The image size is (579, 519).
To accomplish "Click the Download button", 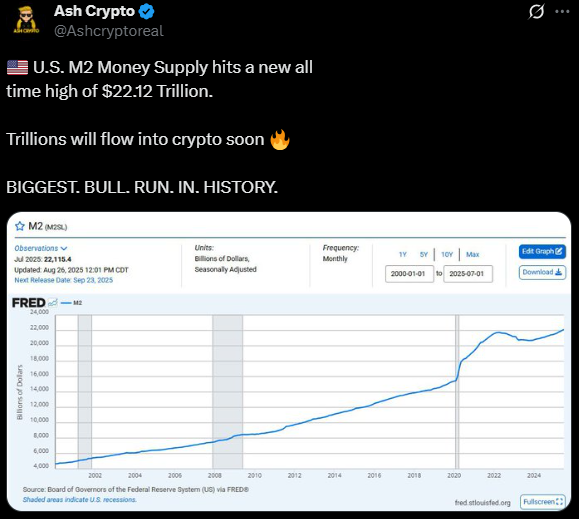I will [x=542, y=272].
